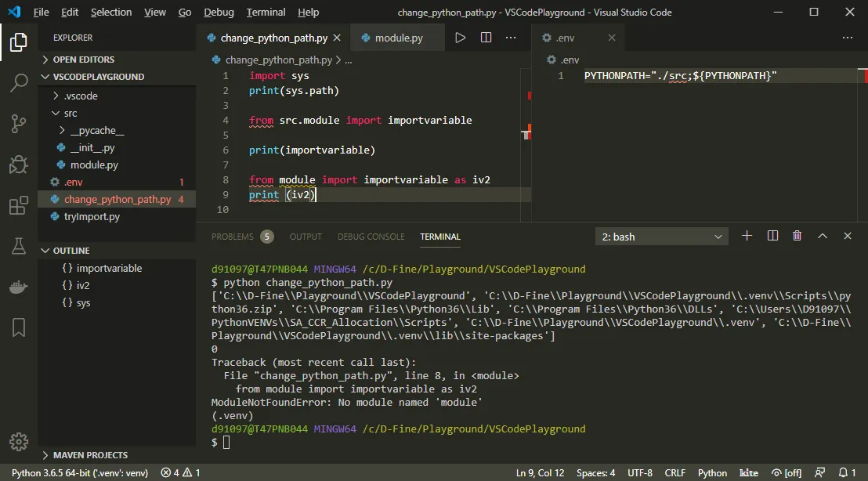The height and width of the screenshot is (481, 868).
Task: Close the .env editor tab
Action: click(612, 38)
